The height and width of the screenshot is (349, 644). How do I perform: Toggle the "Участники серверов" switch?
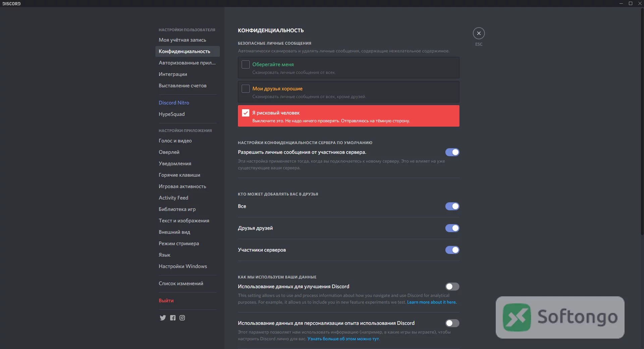[x=452, y=250]
